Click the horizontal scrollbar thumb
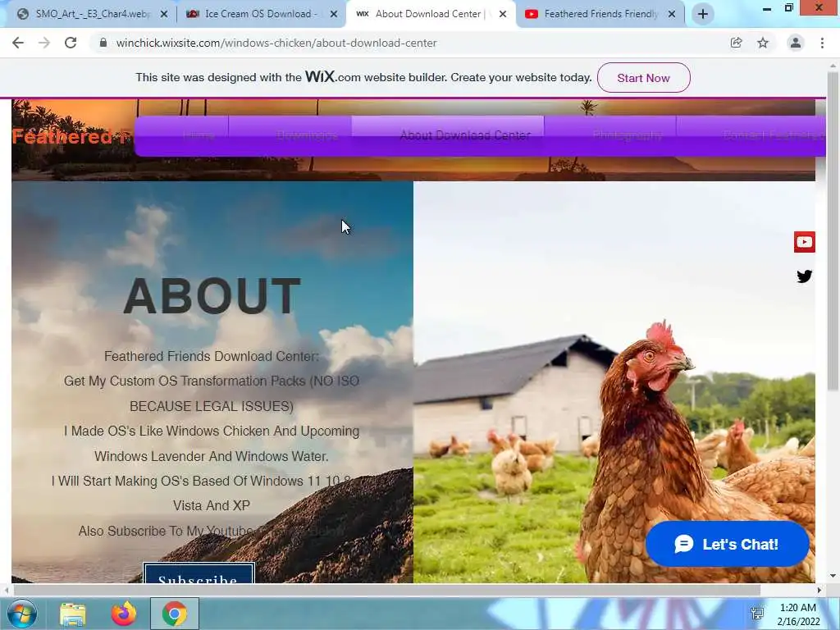The width and height of the screenshot is (840, 630). click(386, 590)
